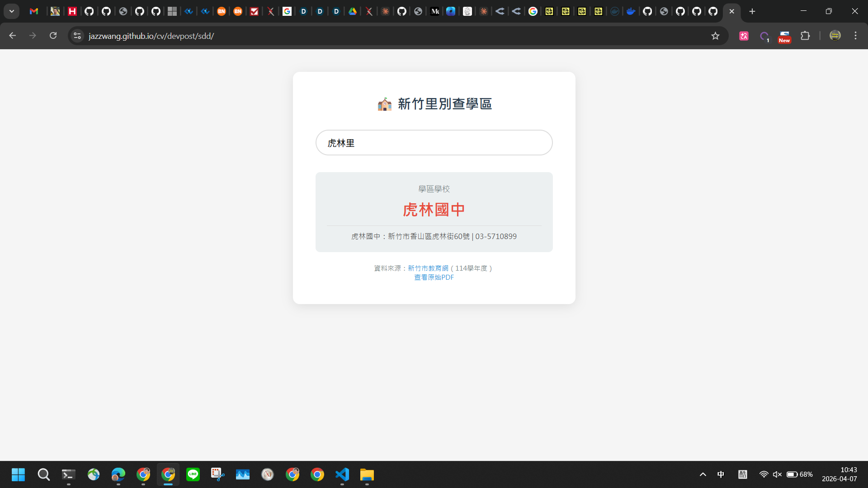Open Chrome three-dot menu
The image size is (868, 488).
click(x=855, y=36)
